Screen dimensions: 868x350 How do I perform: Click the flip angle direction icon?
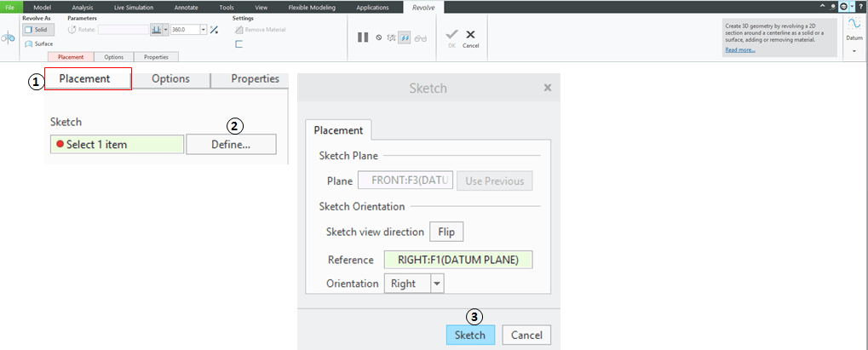coord(214,30)
